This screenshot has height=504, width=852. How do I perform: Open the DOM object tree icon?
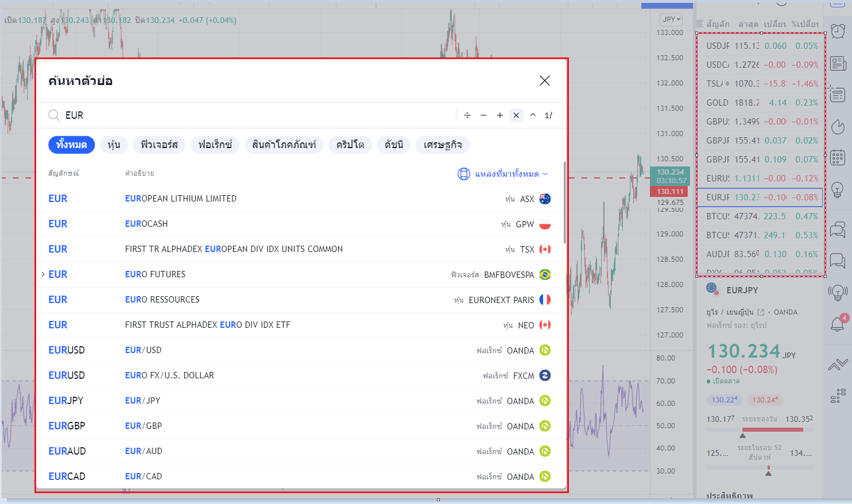[838, 396]
